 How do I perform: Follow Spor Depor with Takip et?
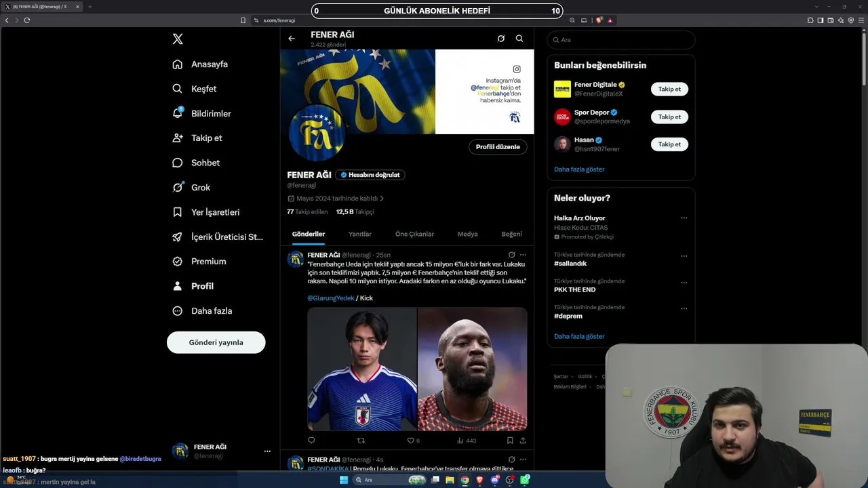[669, 117]
